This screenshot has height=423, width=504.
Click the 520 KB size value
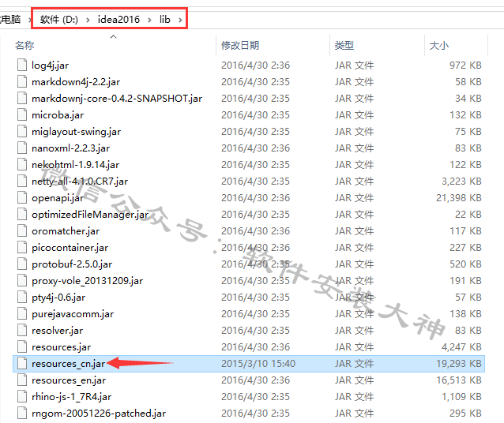(465, 264)
